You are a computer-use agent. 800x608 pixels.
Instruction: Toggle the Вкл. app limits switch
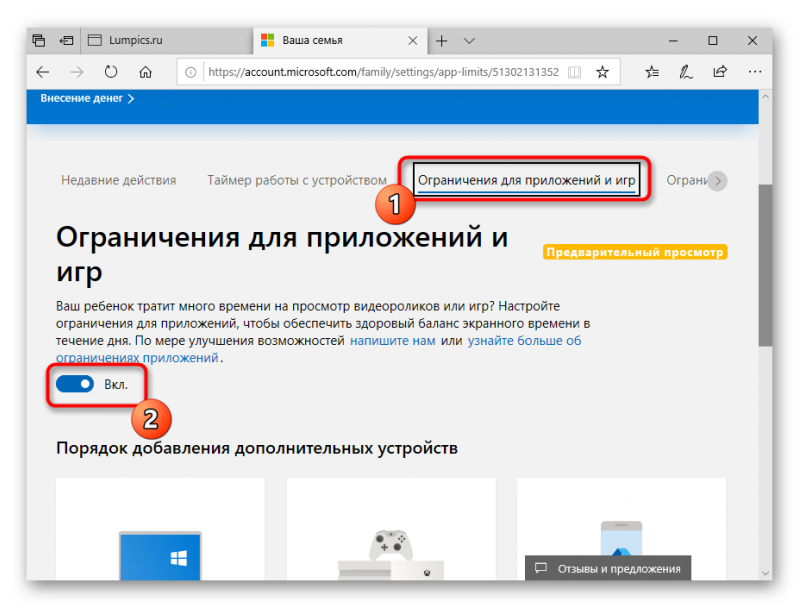click(75, 384)
